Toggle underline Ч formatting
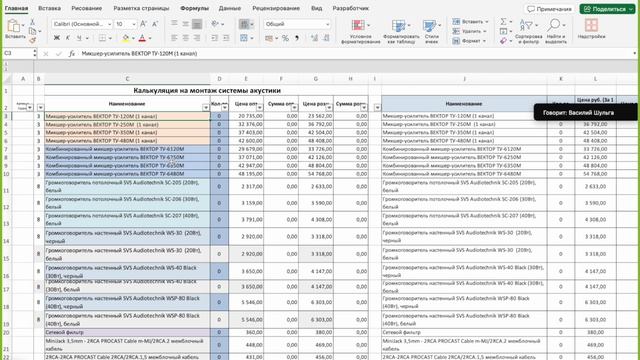640x360 pixels. click(79, 38)
